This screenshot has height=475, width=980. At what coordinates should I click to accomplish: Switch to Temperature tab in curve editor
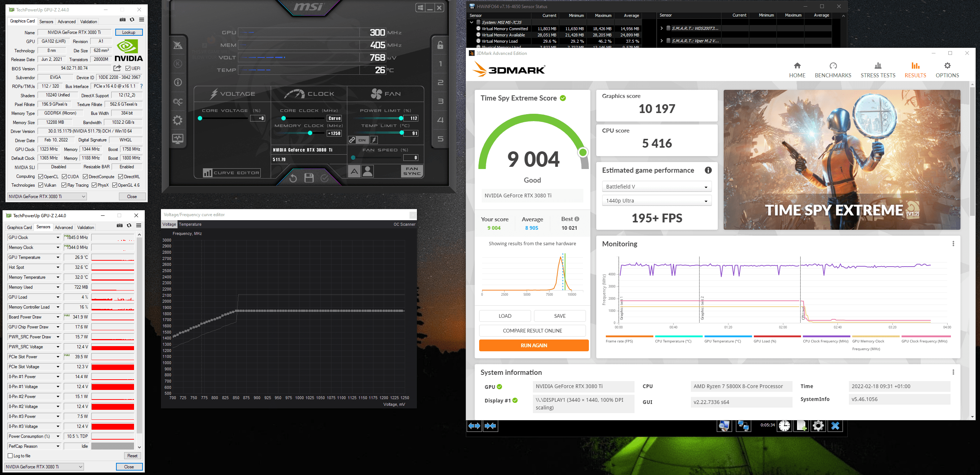click(x=190, y=224)
